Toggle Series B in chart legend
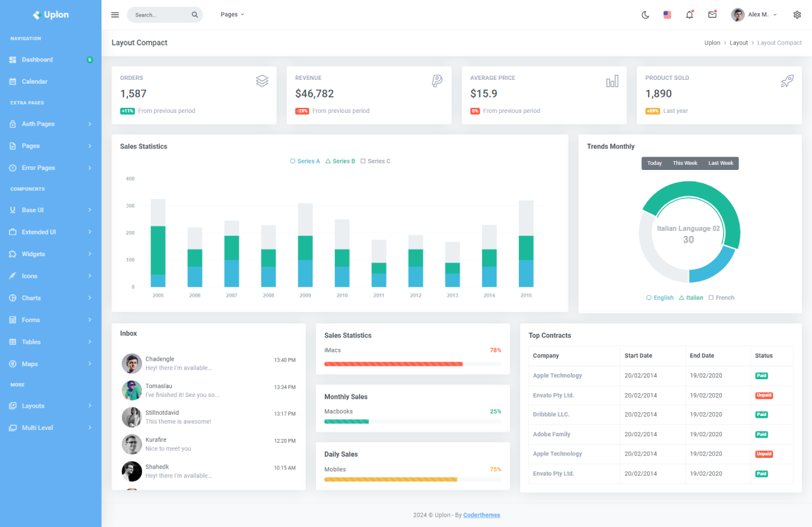The image size is (812, 527). [x=341, y=161]
